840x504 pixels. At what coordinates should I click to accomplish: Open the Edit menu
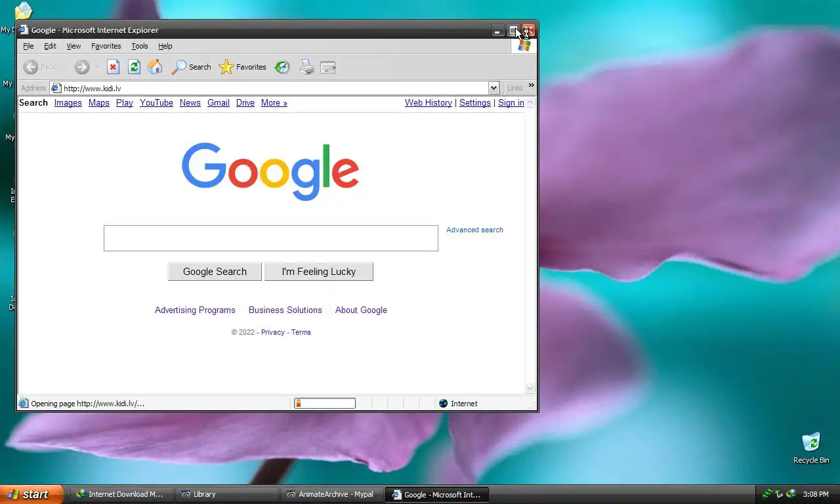click(x=50, y=46)
